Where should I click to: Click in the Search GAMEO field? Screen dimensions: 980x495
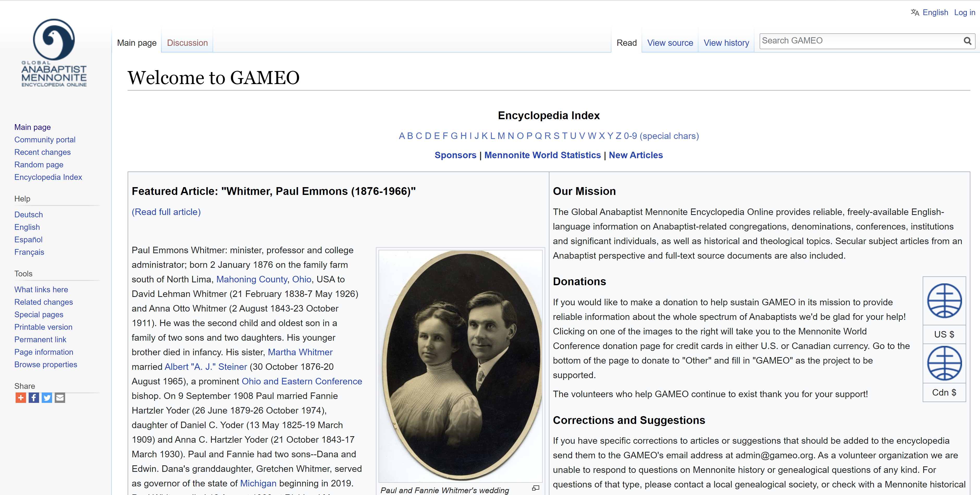[x=860, y=41]
